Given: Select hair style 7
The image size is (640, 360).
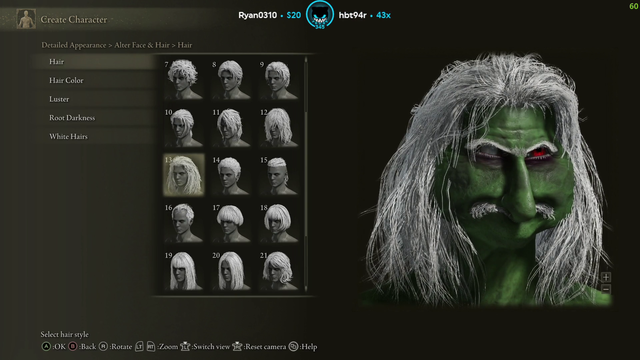Looking at the screenshot, I should click(183, 79).
